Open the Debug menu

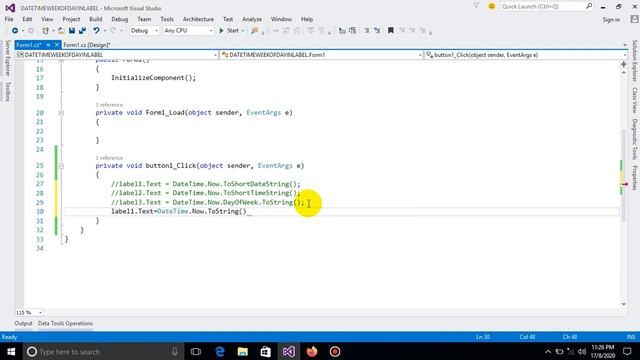tap(120, 19)
